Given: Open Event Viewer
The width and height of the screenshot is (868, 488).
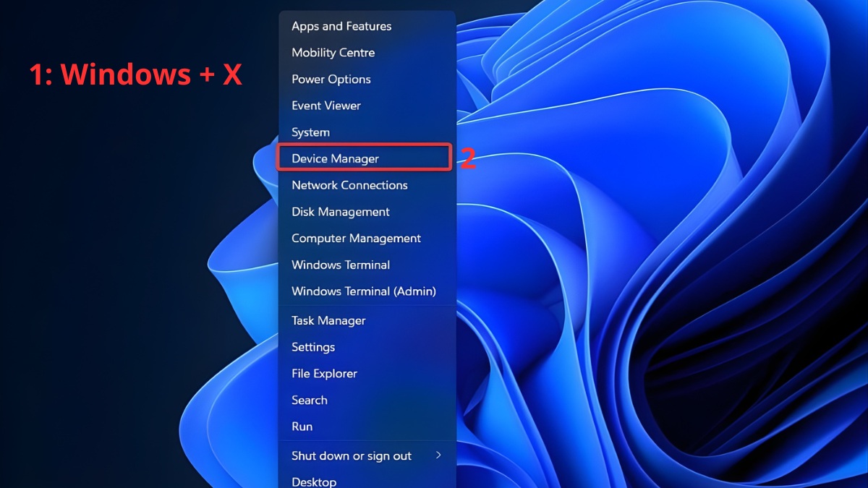Looking at the screenshot, I should point(325,106).
